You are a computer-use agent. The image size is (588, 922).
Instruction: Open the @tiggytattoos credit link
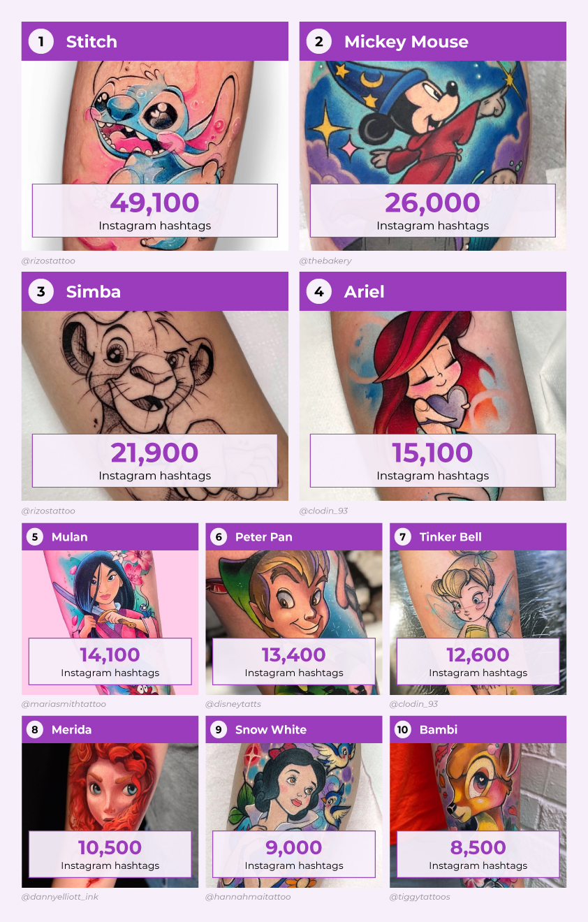(420, 897)
